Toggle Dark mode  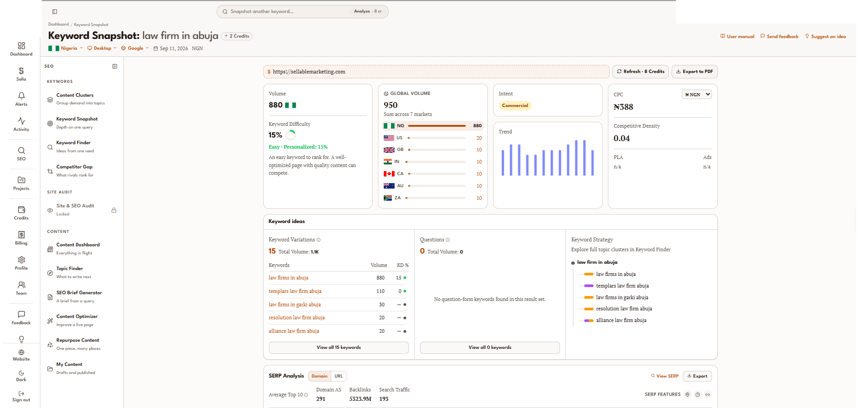(x=21, y=376)
